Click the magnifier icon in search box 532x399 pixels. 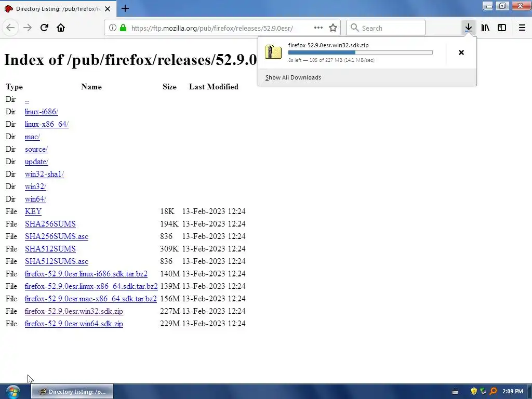pyautogui.click(x=354, y=28)
